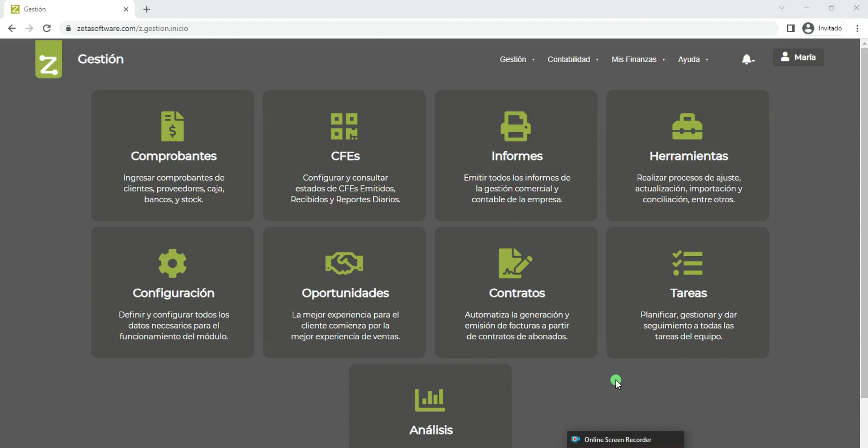Click description 'Emitir todos los informes'
This screenshot has width=868, height=448.
pos(517,189)
